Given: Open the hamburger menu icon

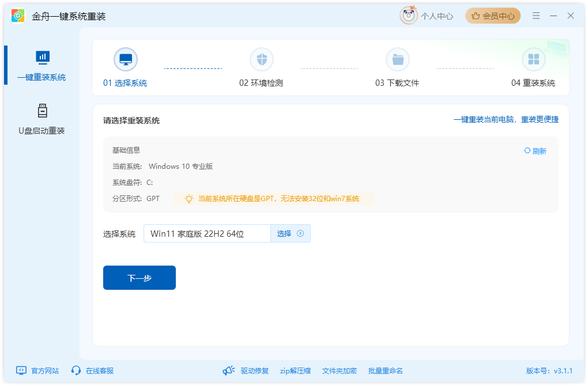Looking at the screenshot, I should (536, 16).
